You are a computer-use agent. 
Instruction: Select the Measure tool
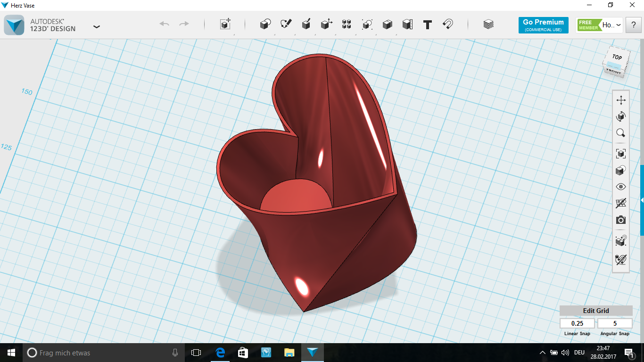pyautogui.click(x=408, y=24)
